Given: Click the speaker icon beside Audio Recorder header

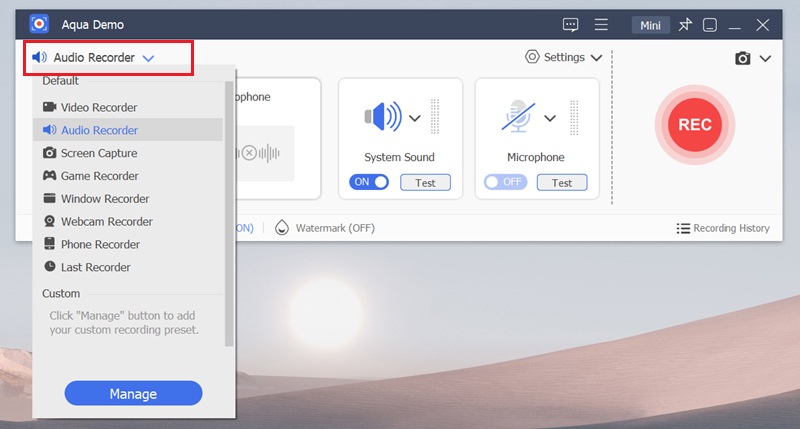Looking at the screenshot, I should (x=39, y=57).
